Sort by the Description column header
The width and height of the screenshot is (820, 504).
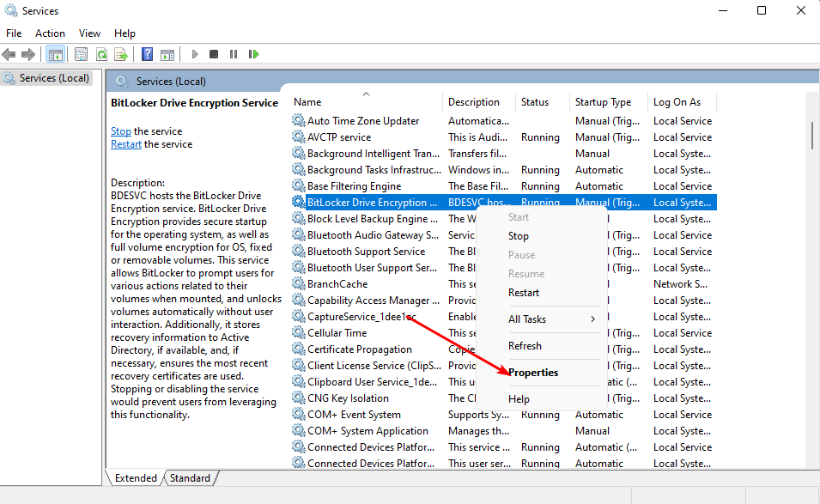478,102
